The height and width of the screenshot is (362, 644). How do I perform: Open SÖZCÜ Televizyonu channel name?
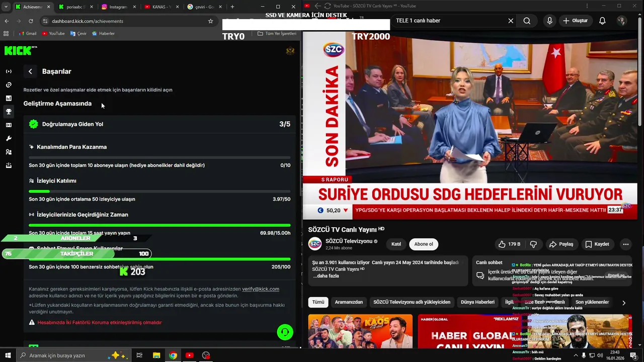(349, 241)
